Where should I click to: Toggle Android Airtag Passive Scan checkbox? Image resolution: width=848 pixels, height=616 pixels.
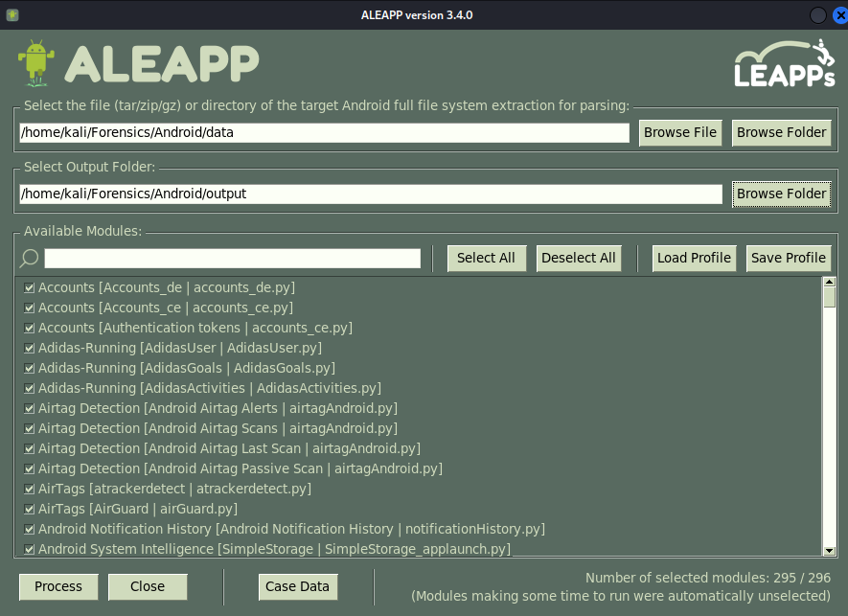29,468
